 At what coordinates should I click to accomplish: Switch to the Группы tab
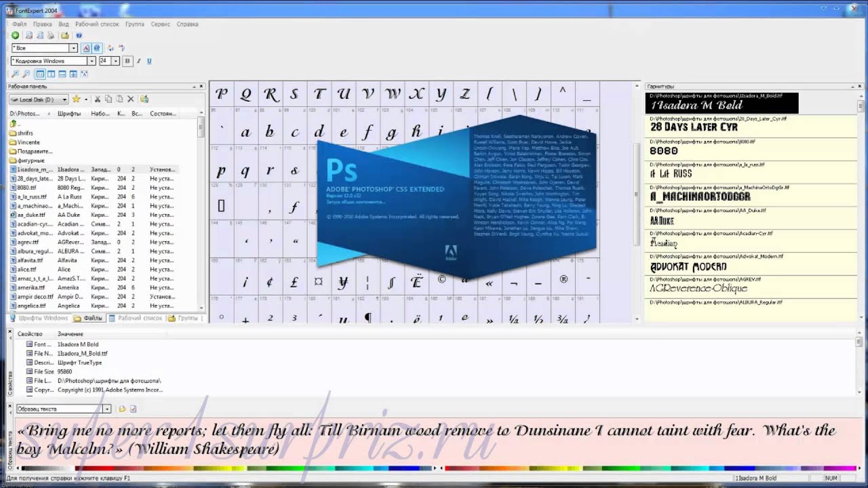pyautogui.click(x=183, y=318)
